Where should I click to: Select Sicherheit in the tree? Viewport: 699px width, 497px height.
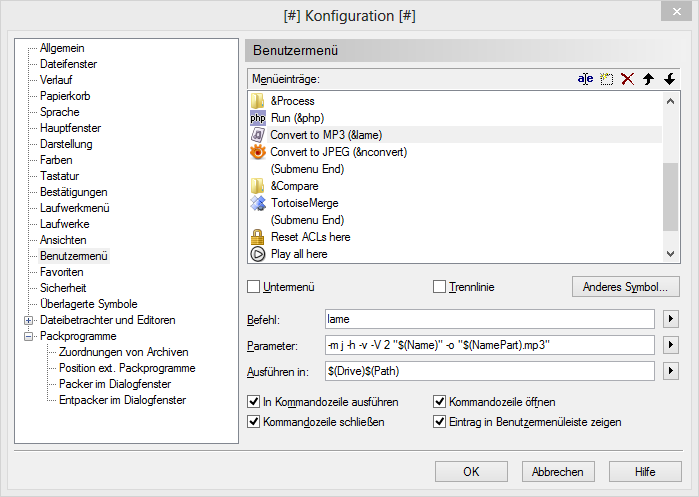point(63,288)
